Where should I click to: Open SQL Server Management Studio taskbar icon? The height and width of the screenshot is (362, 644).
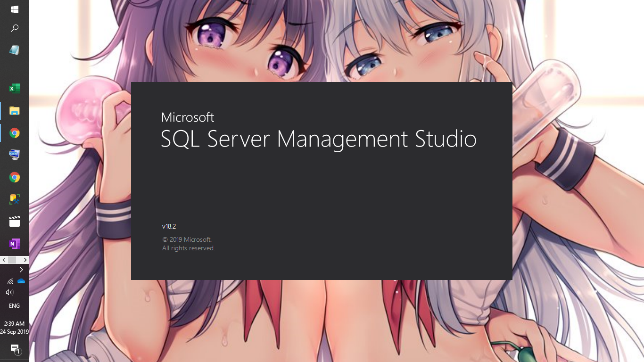tap(14, 199)
